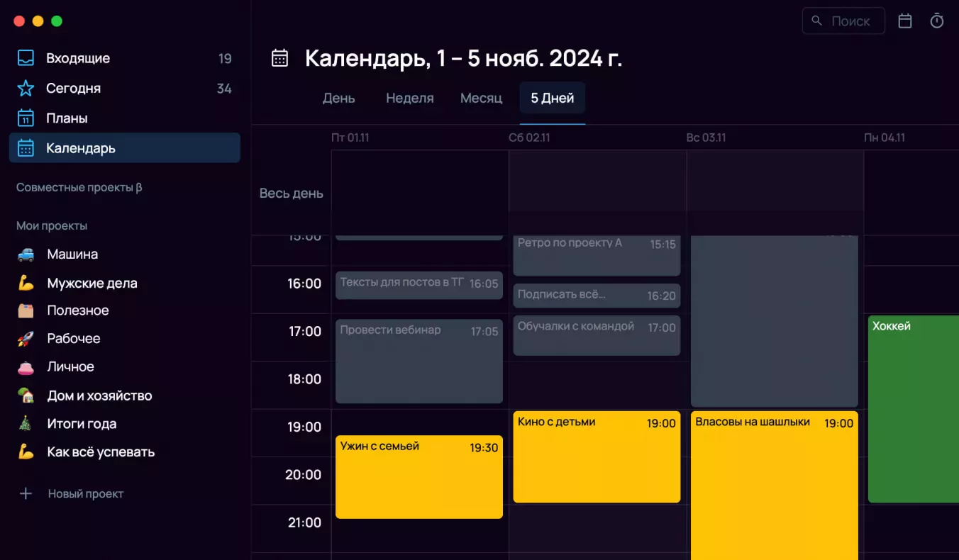Select Календарь in the sidebar

click(x=125, y=147)
